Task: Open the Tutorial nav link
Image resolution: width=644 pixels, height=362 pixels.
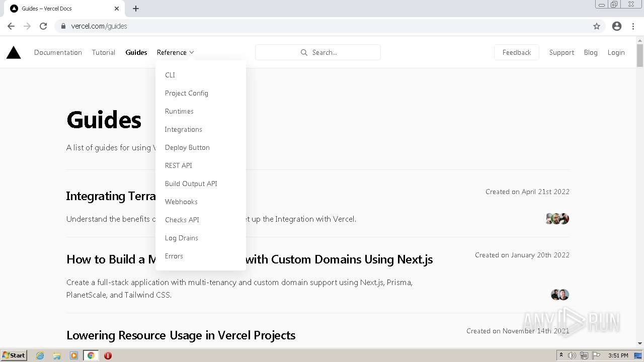Action: pyautogui.click(x=104, y=52)
